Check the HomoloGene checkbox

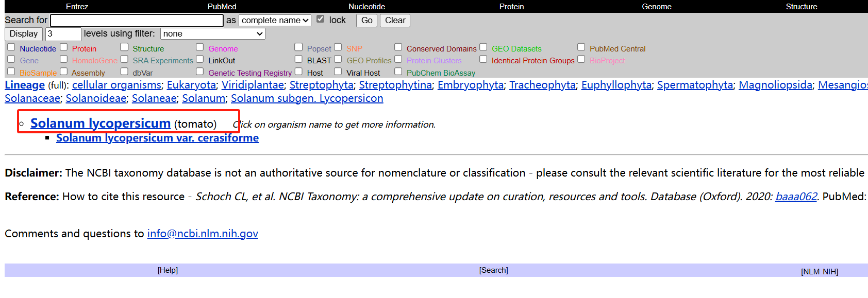coord(64,59)
